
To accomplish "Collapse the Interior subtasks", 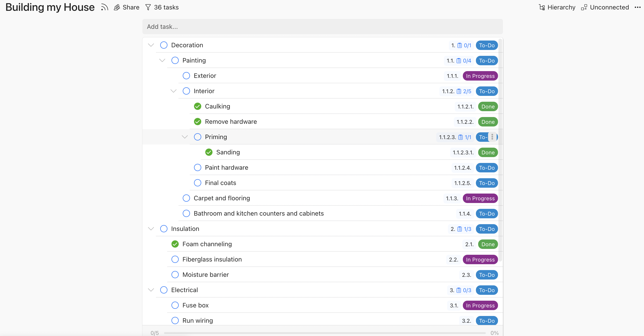I will point(174,91).
